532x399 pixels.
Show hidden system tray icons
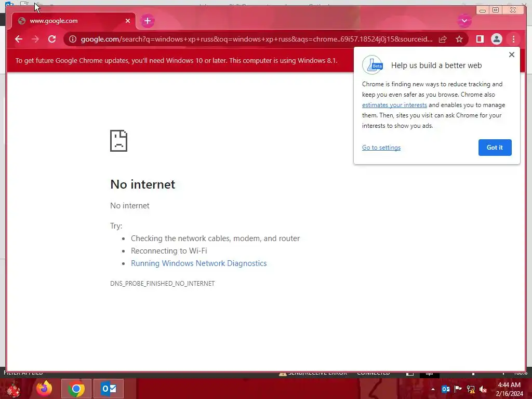click(x=433, y=389)
